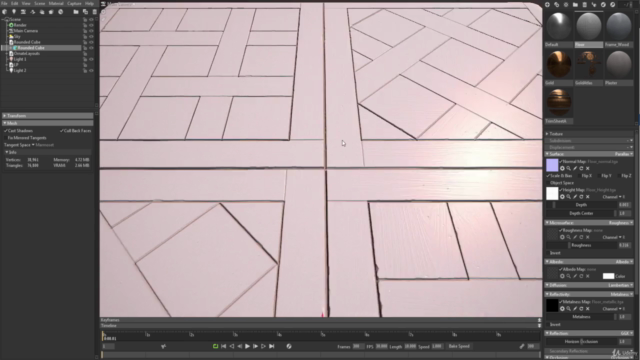Toggle the green loop playback icon

coord(216,346)
